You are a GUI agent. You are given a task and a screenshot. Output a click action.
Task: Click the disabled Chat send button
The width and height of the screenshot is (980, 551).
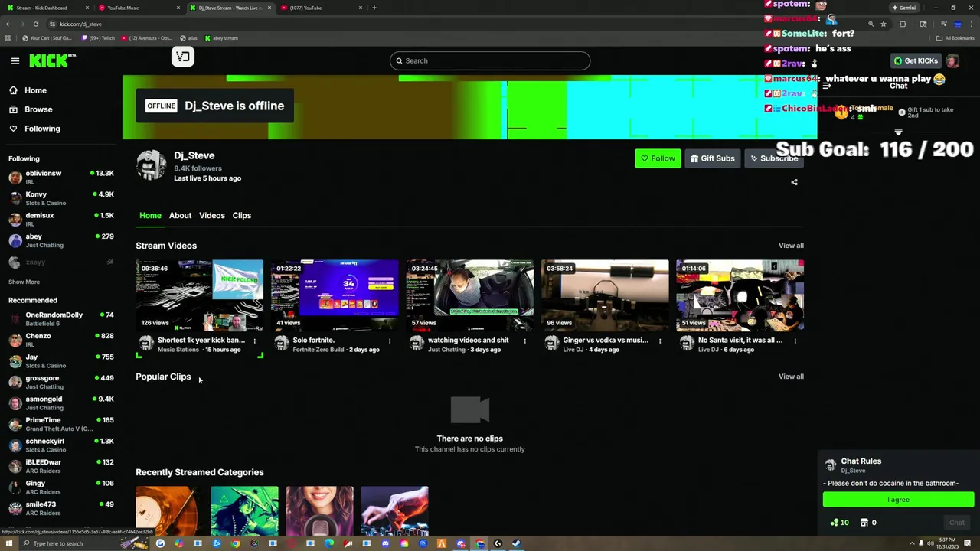click(957, 523)
